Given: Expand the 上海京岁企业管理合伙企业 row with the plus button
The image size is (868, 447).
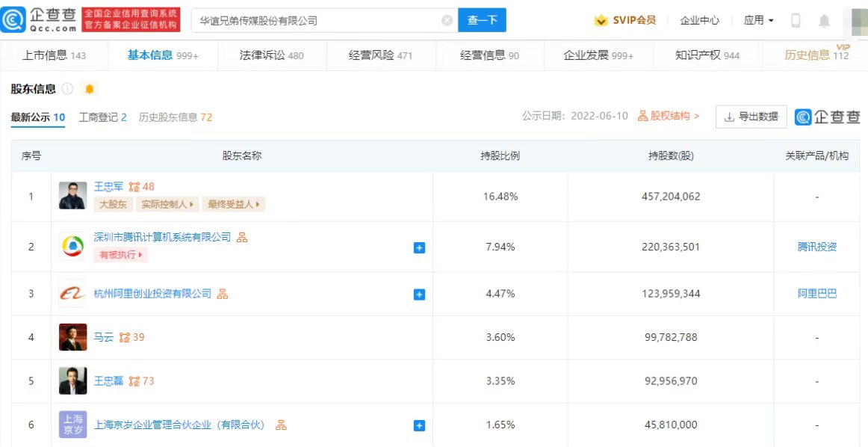Looking at the screenshot, I should pyautogui.click(x=420, y=425).
